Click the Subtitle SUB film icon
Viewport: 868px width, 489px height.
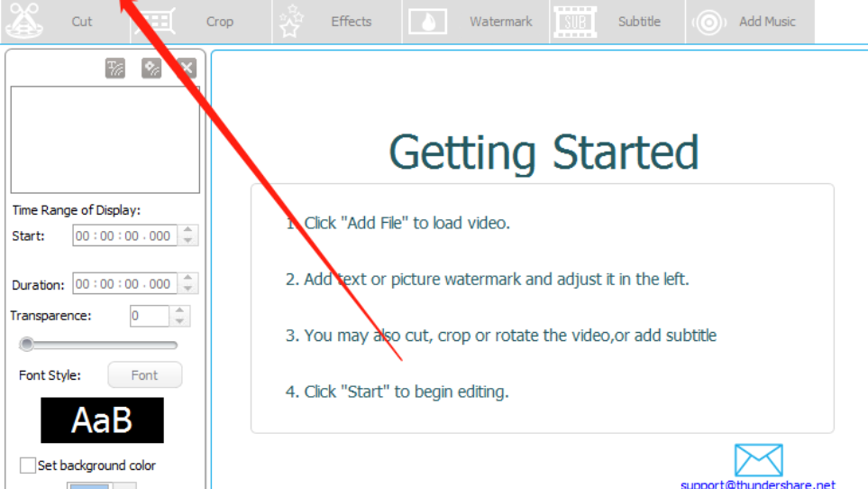point(575,22)
